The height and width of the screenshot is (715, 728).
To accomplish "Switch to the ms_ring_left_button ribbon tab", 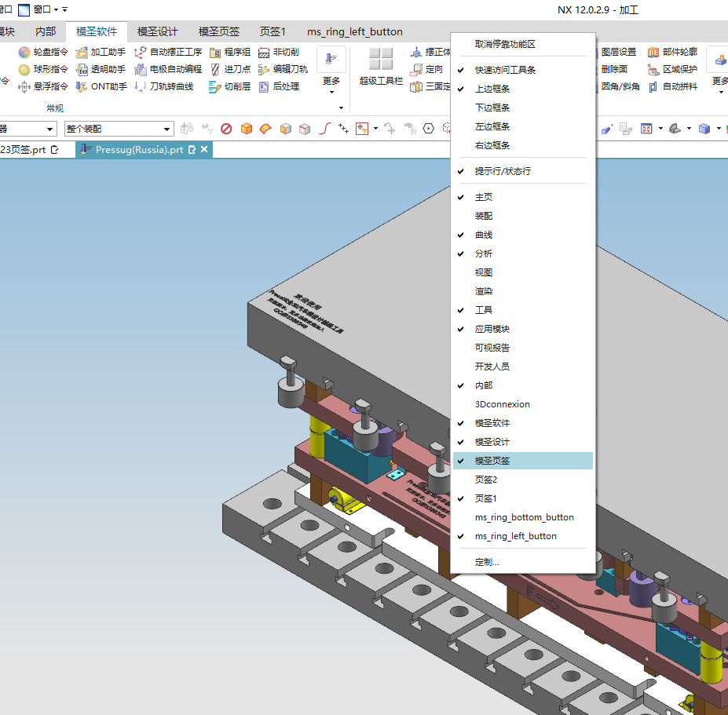I will point(355,31).
